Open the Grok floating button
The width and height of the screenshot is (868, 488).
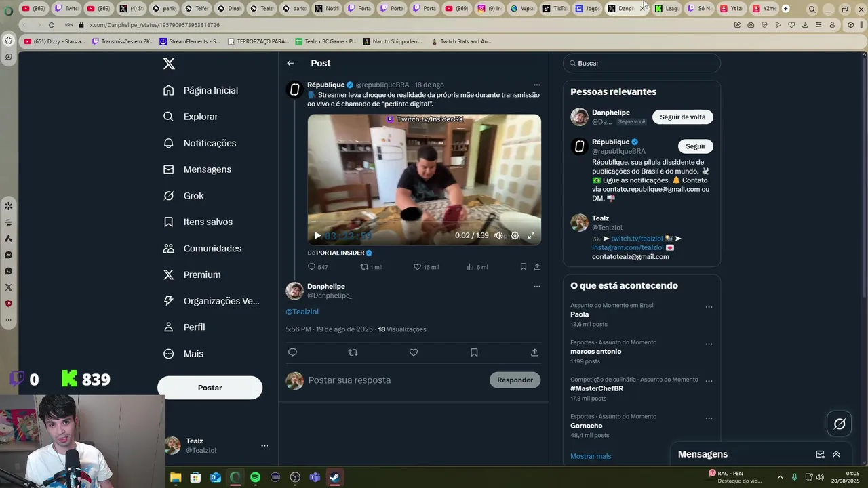click(840, 424)
